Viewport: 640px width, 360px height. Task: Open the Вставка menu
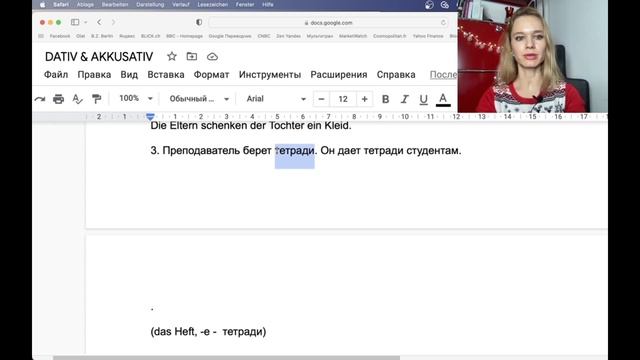tap(166, 75)
